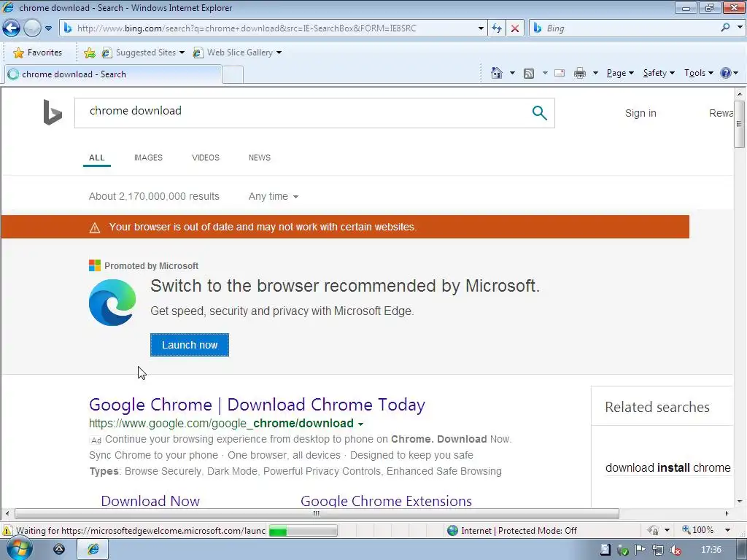
Task: Select the 'chrome download - Search' tab
Action: tap(112, 74)
